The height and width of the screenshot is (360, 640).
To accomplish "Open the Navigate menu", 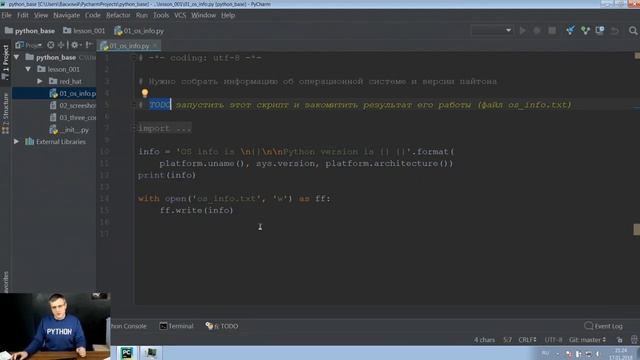I will click(x=67, y=15).
